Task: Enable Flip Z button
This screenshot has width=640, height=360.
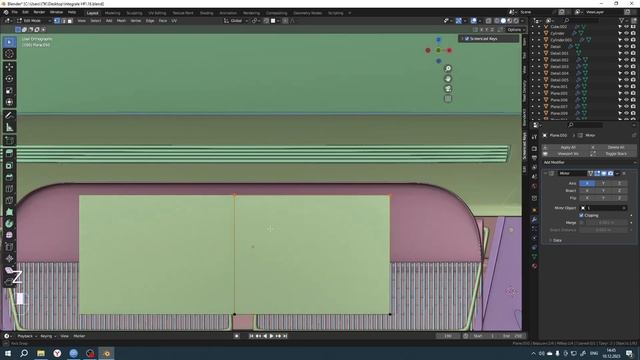Action: [619, 198]
